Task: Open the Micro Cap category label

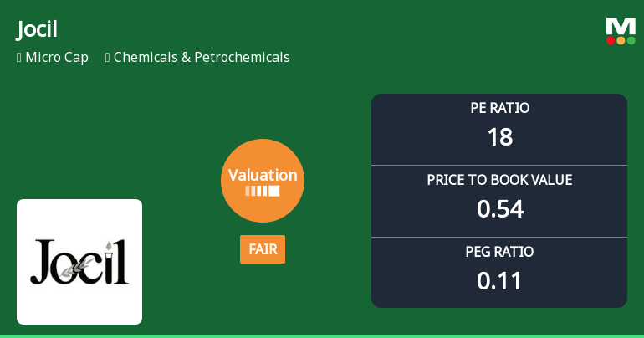Action: click(x=57, y=58)
